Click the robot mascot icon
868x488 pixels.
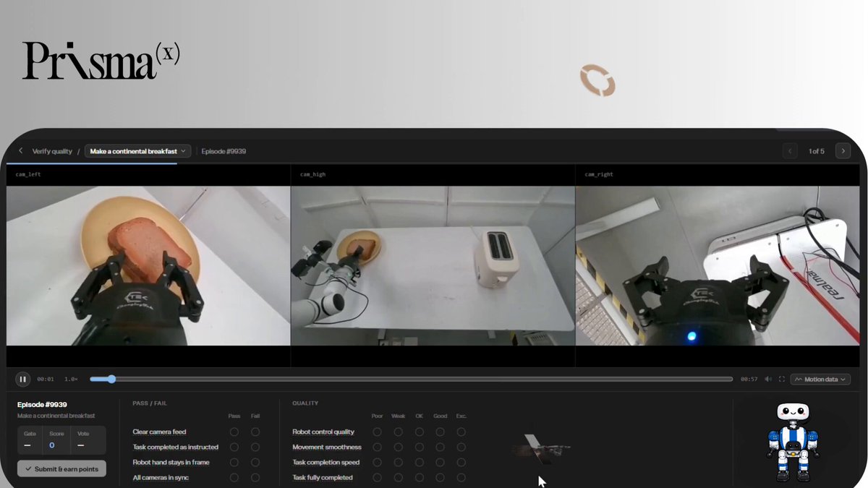pos(792,442)
